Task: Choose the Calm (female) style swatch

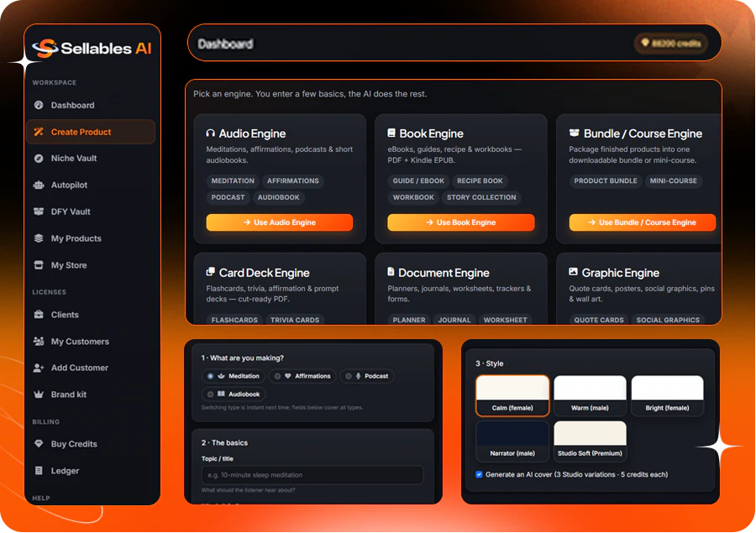Action: pyautogui.click(x=512, y=395)
